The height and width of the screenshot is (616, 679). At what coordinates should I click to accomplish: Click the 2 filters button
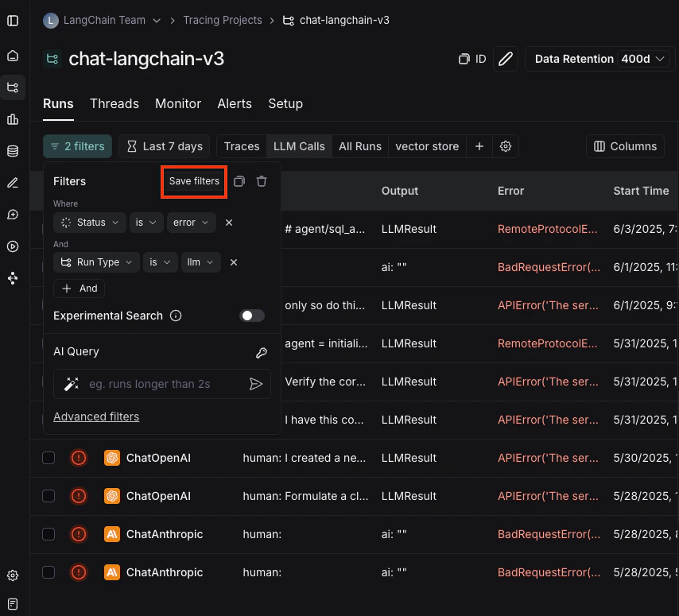point(77,146)
